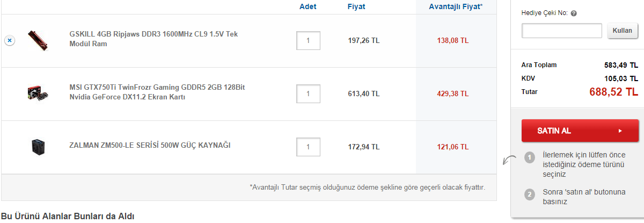Viewport: 644px width, 223px height.
Task: Open the ZALMAN power supply product image
Action: click(38, 147)
